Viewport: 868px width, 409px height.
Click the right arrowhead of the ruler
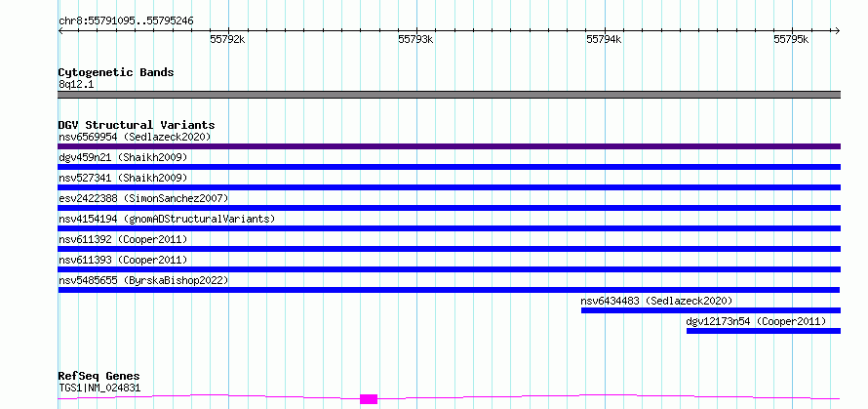(838, 31)
